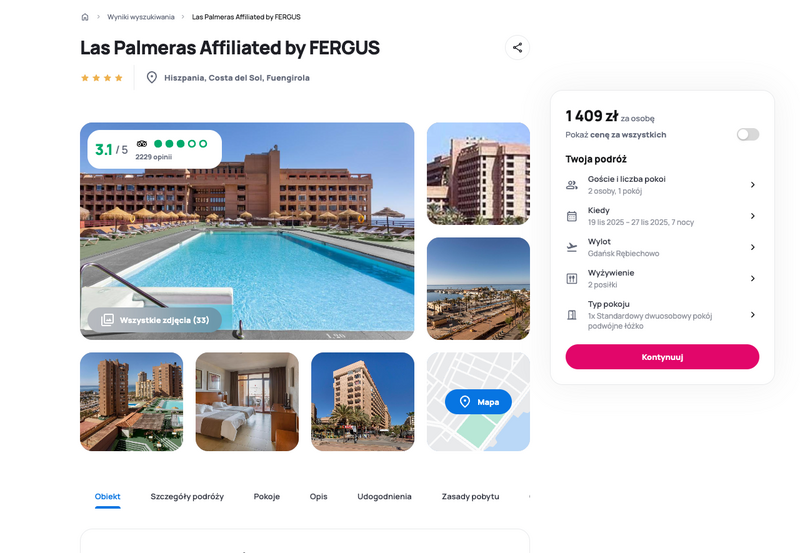Click the home icon in breadcrumbs
Viewport: 800px width, 553px height.
[x=85, y=17]
